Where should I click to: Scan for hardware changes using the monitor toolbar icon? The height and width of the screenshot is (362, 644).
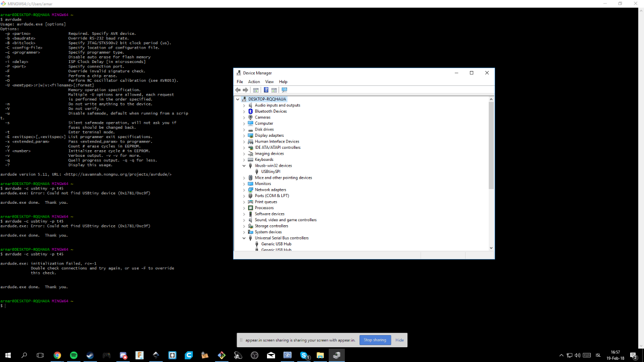284,90
